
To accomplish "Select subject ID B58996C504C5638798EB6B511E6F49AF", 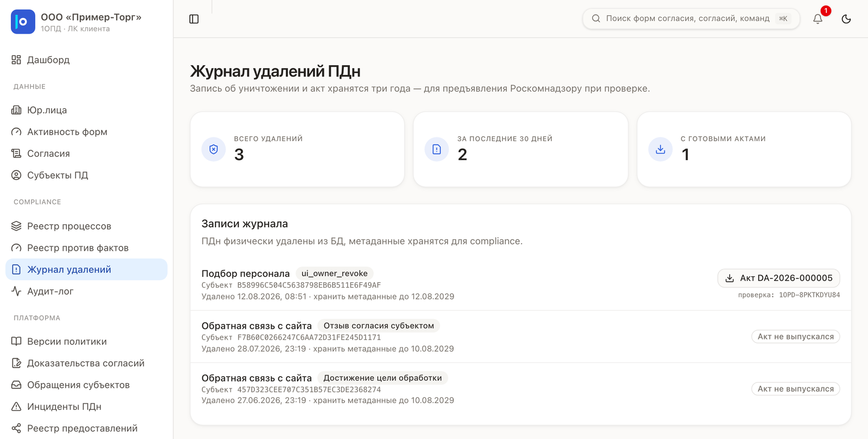I will coord(309,285).
